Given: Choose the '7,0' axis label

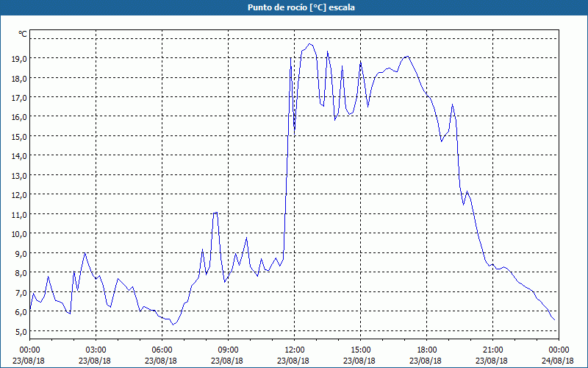Looking at the screenshot, I should pos(21,292).
